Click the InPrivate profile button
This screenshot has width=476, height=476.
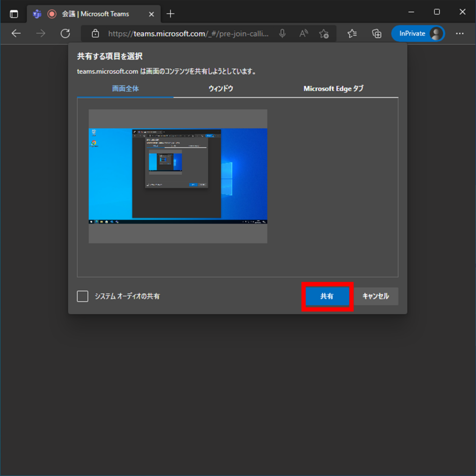418,33
